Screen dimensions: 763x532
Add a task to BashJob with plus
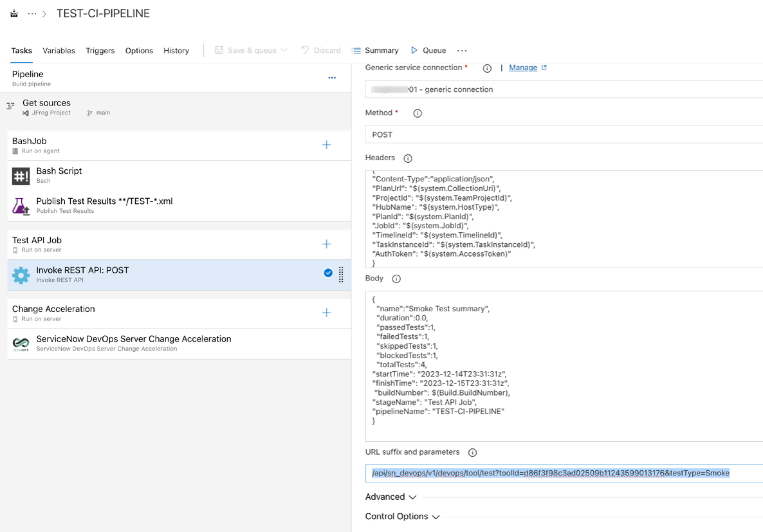tap(326, 145)
